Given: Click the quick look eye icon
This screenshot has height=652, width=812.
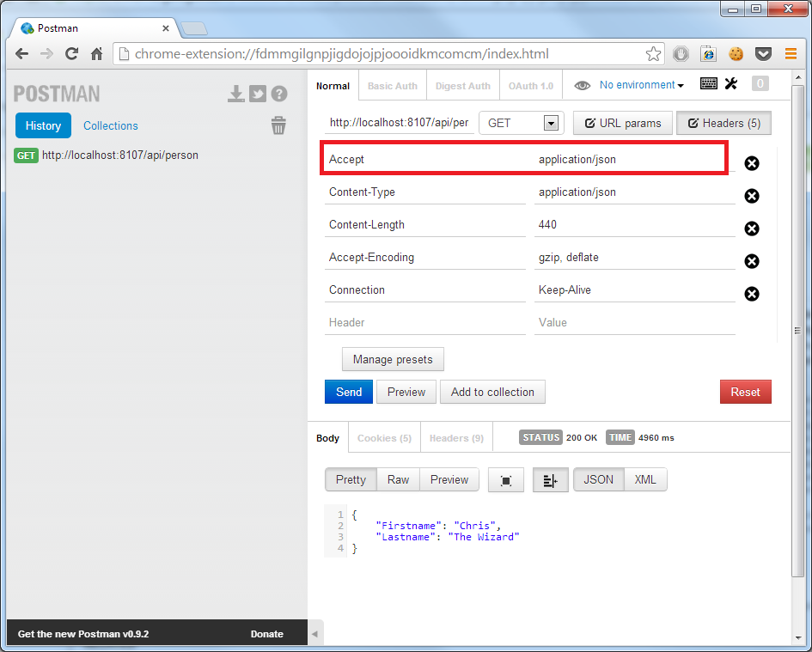Looking at the screenshot, I should point(582,85).
